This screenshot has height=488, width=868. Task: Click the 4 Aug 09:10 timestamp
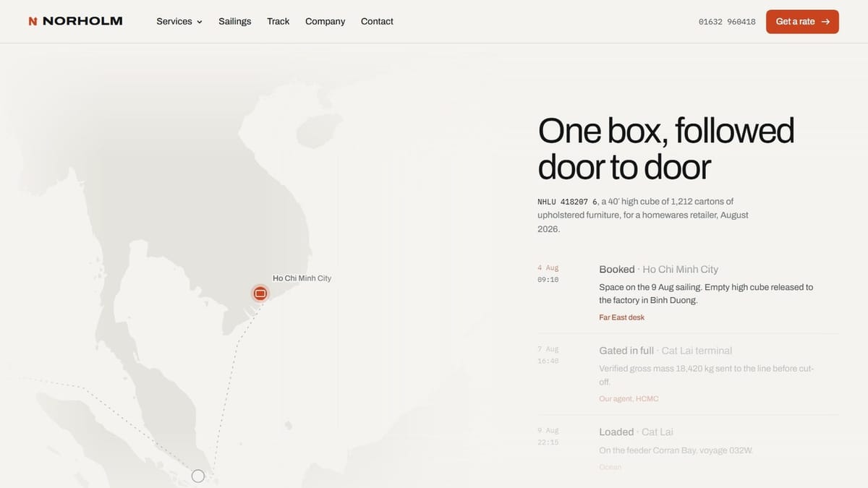(x=548, y=273)
